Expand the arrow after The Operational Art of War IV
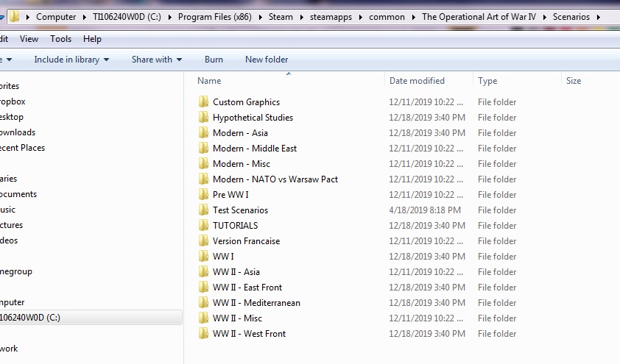Viewport: 620px width, 364px height. click(x=544, y=17)
